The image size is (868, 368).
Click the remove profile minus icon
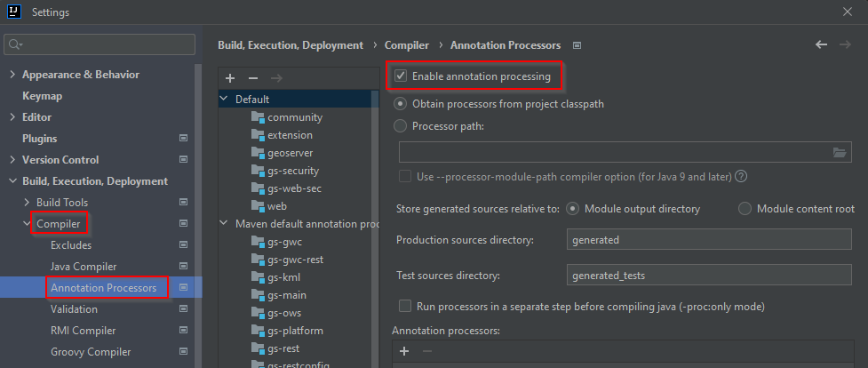(253, 79)
